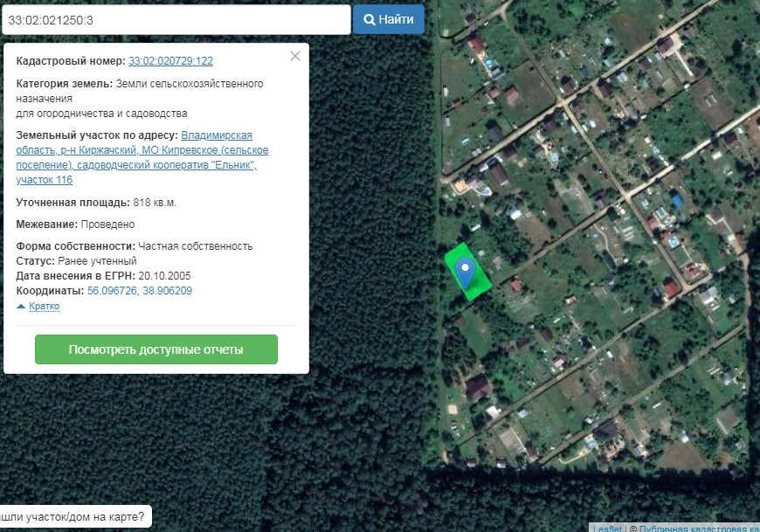Viewport: 760px width, 532px height.
Task: Open the Leaflet attribution link
Action: (608, 528)
